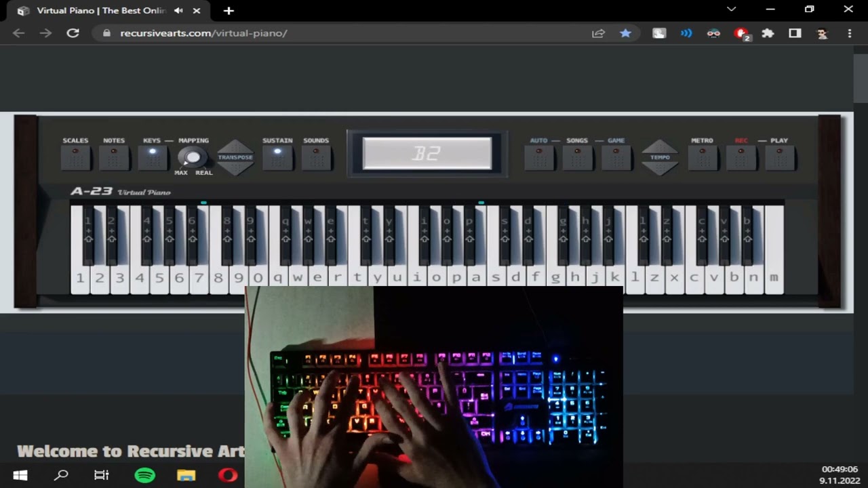Viewport: 868px width, 488px height.
Task: Select the Virtual Piano browser tab
Action: click(x=108, y=11)
